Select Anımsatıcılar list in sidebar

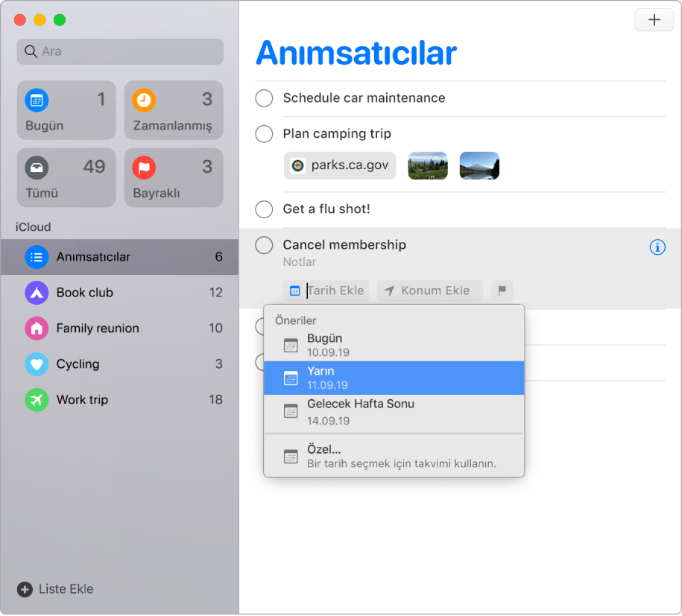[119, 257]
